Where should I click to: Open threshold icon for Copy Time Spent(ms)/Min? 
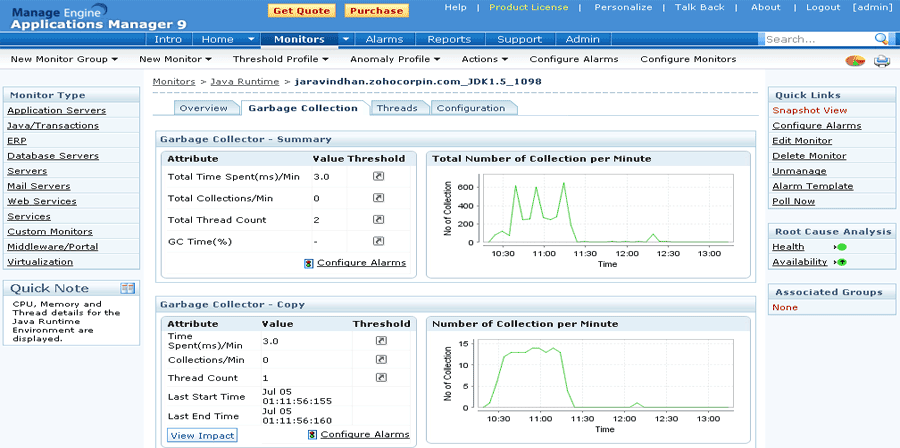pyautogui.click(x=381, y=341)
